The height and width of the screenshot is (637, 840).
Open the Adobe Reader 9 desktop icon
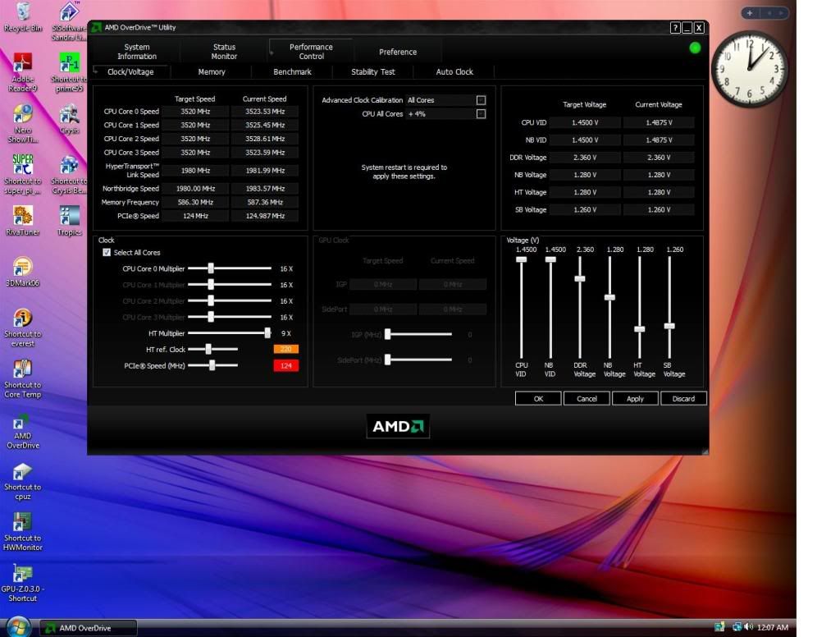point(22,72)
